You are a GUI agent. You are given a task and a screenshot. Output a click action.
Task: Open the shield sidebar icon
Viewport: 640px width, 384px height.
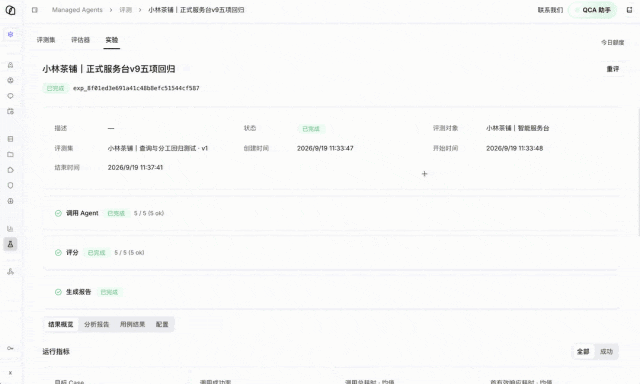click(x=11, y=186)
